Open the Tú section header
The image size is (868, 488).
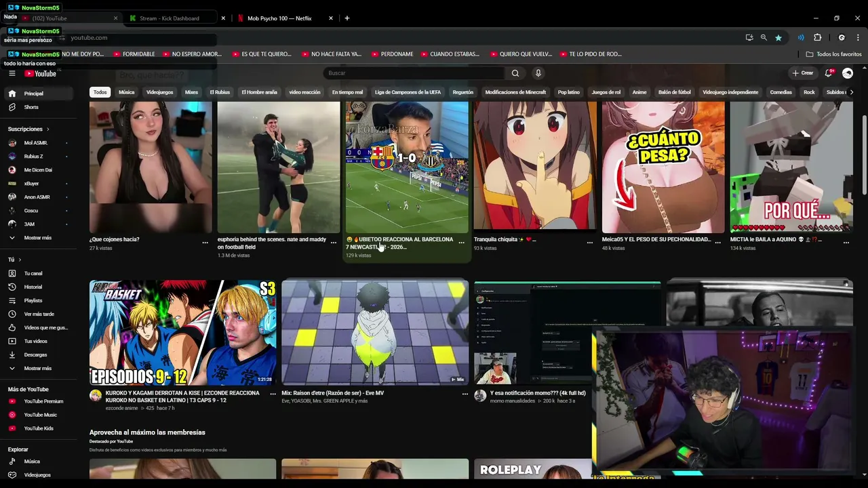click(14, 260)
